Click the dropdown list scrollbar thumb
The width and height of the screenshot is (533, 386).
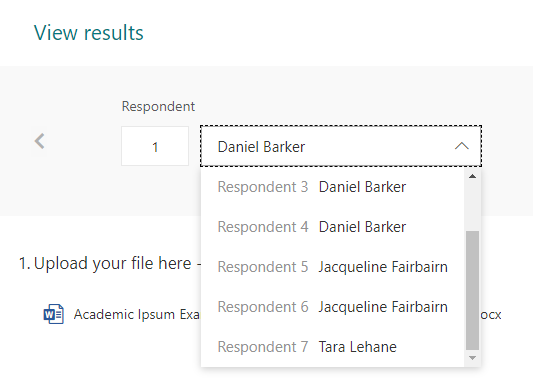pos(472,290)
